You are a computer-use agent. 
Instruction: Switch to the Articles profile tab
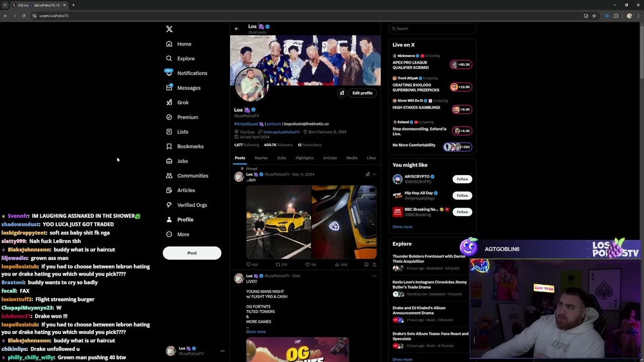[x=330, y=158]
